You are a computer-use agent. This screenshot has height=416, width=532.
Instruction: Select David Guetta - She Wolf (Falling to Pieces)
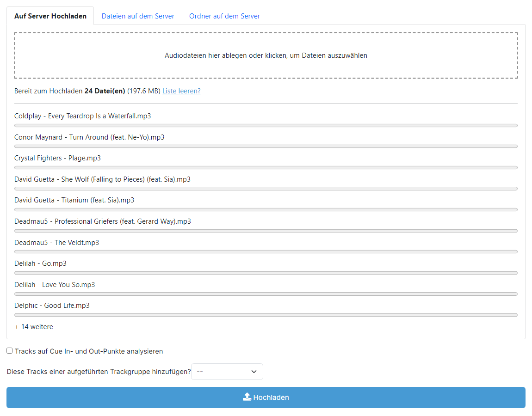102,179
